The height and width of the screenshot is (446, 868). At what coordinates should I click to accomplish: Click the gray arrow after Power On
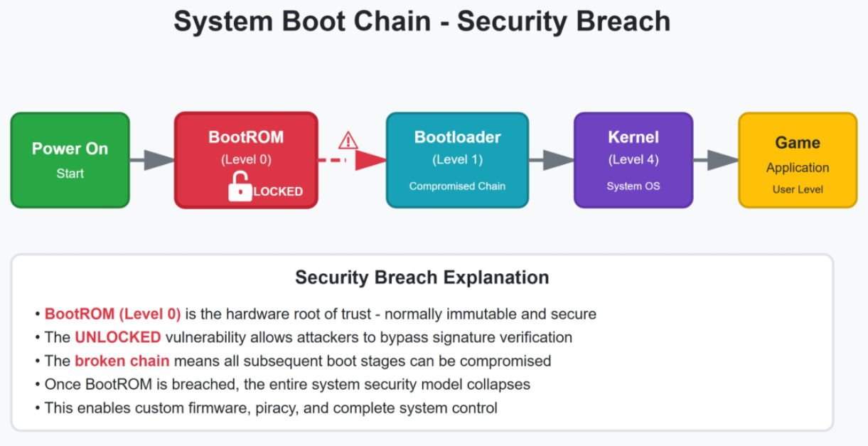point(151,160)
